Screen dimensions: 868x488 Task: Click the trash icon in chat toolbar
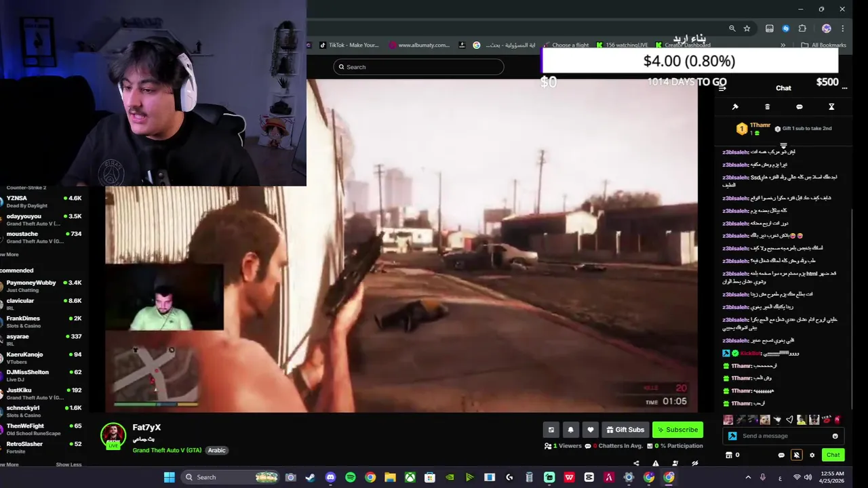767,107
